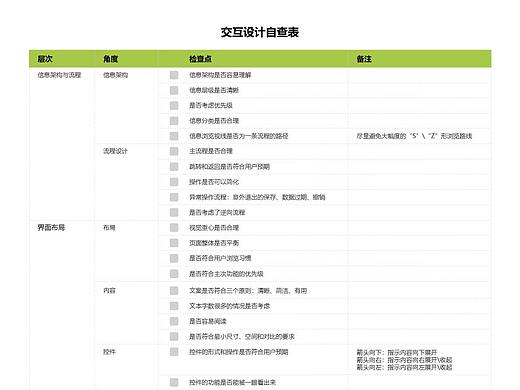Check the 异常操作流程 row checkbox
This screenshot has height=390, width=520.
(174, 197)
